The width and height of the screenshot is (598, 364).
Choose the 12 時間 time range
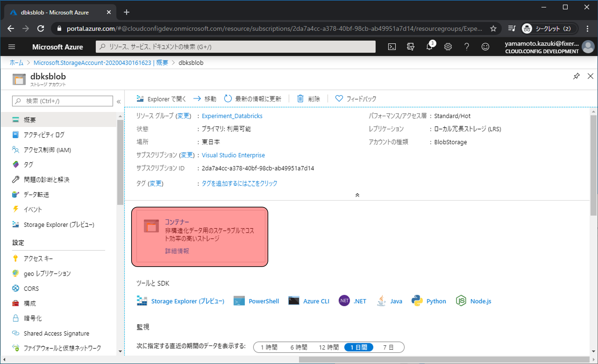(328, 347)
